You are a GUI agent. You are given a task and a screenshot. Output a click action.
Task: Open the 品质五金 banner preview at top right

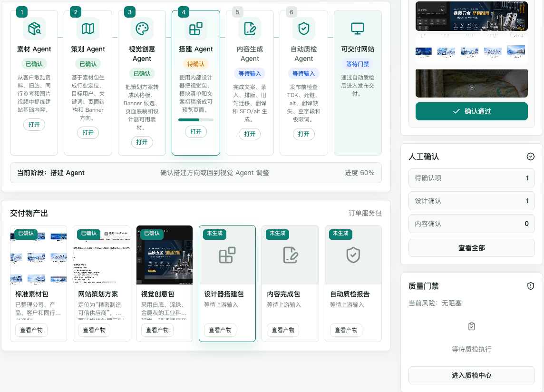pos(472,16)
